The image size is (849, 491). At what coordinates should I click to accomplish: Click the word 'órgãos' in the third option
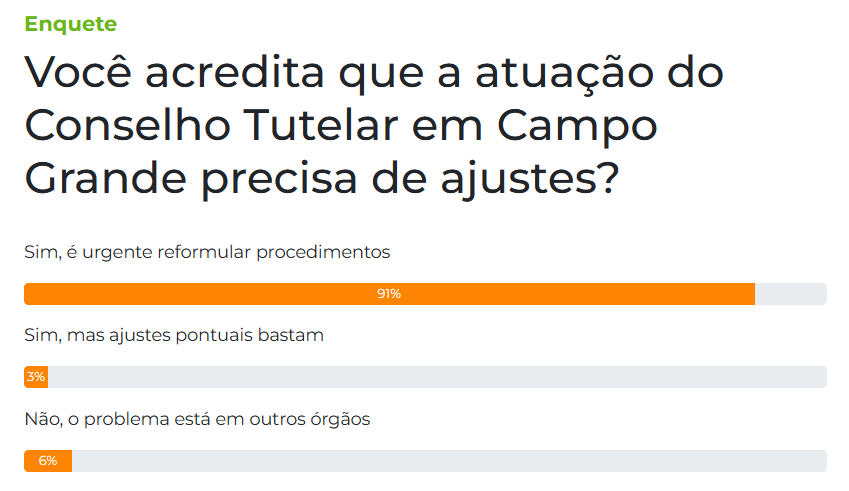[340, 420]
